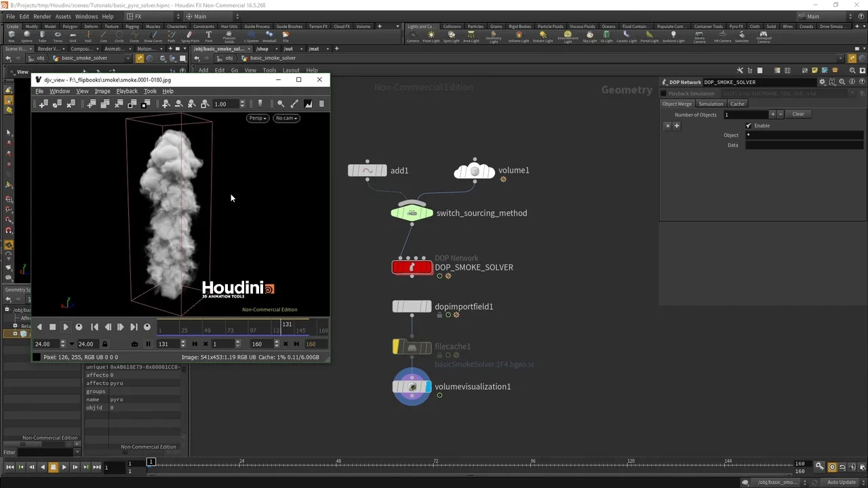This screenshot has width=868, height=488.
Task: Open the No cam camera dropdown
Action: (286, 118)
